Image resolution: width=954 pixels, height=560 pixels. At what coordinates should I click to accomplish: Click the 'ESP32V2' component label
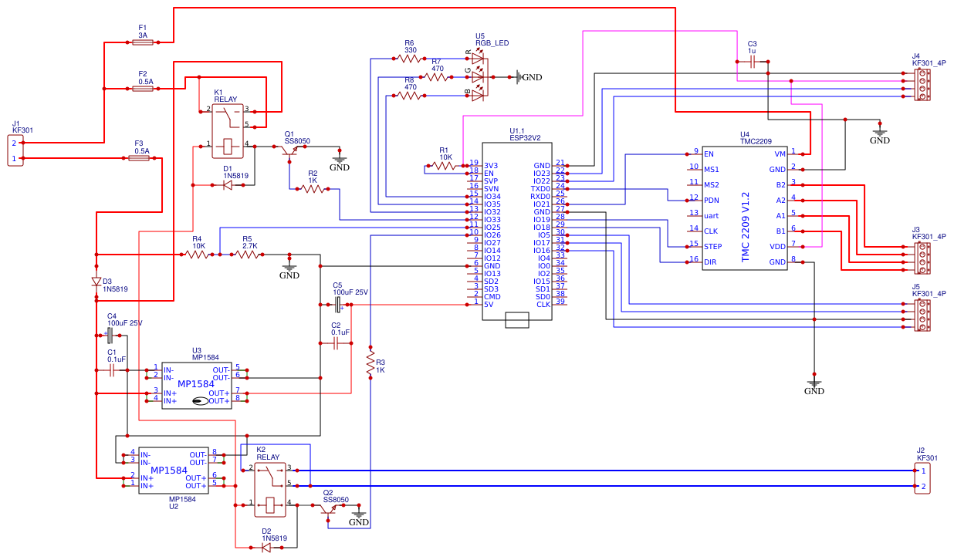tap(526, 138)
